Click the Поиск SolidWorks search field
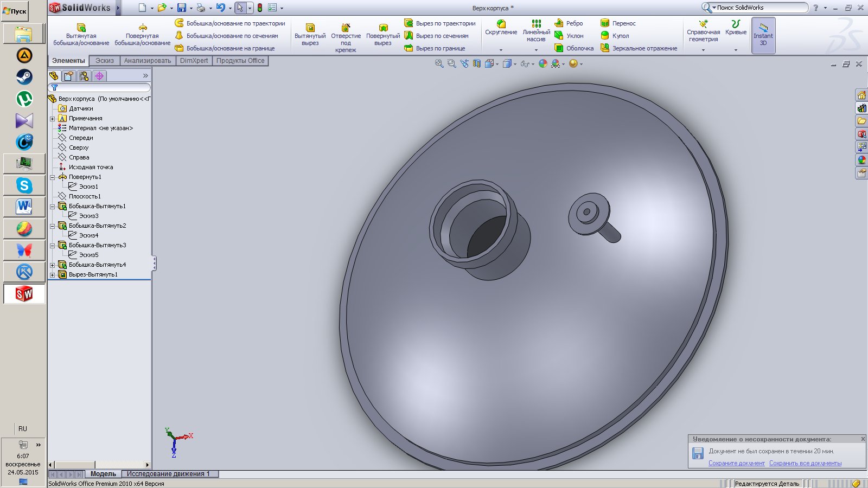The height and width of the screenshot is (488, 868). 759,8
